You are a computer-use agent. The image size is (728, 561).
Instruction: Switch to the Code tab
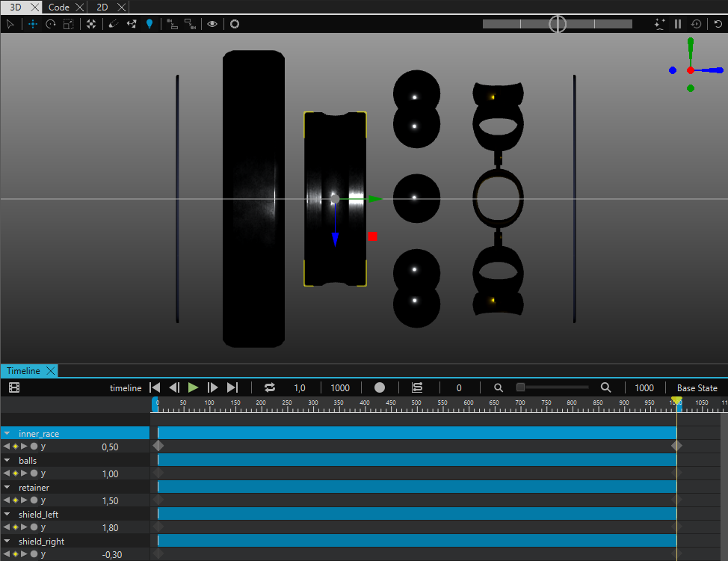click(58, 7)
